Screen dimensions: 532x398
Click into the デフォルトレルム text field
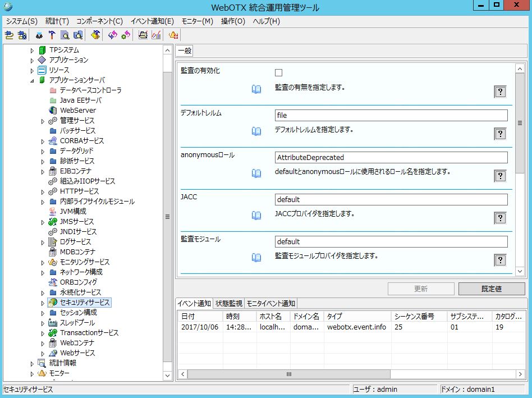coord(391,116)
